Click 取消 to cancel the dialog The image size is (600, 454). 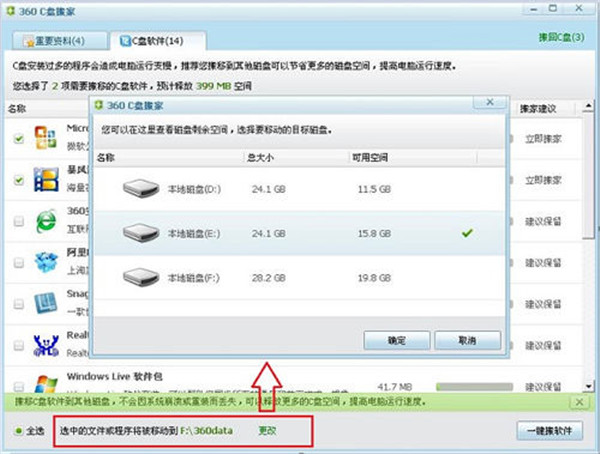466,340
